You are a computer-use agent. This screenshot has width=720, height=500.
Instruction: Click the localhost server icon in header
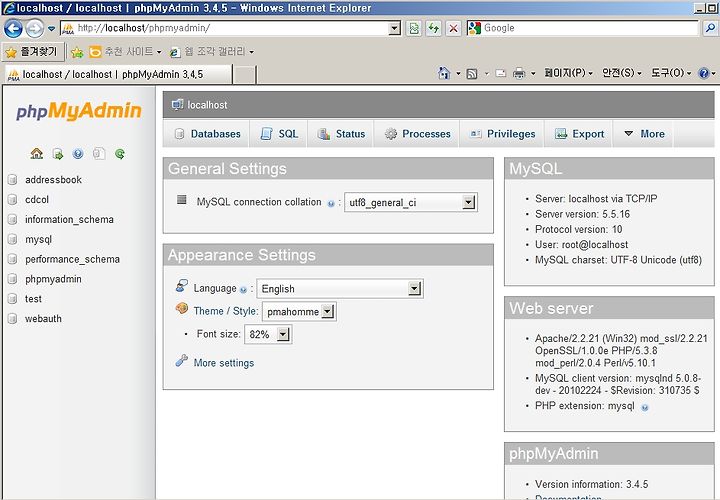(177, 105)
